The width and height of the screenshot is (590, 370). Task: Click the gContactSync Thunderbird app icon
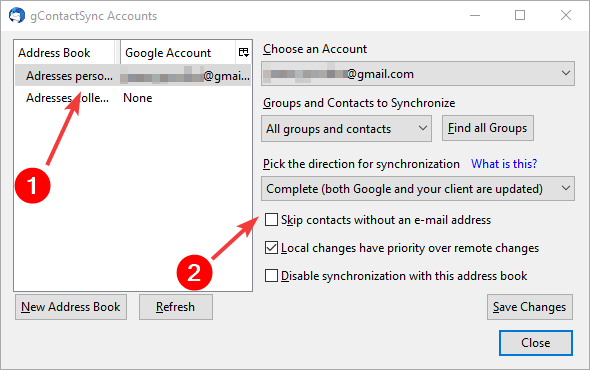17,15
